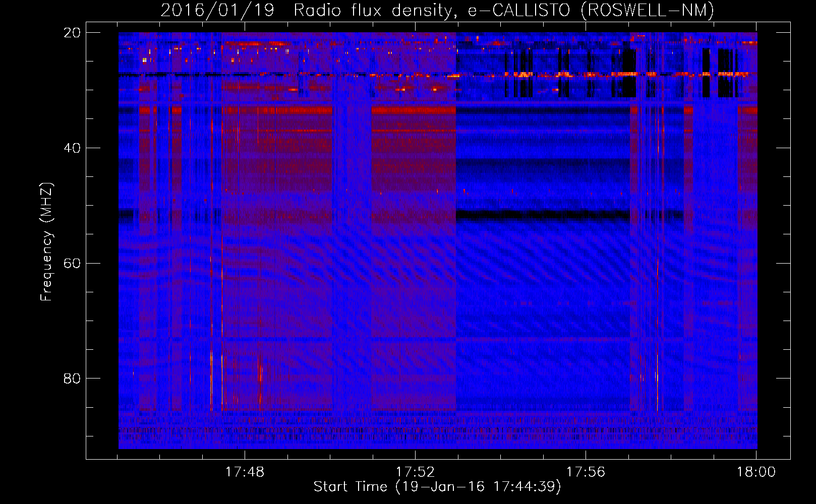Screen dimensions: 816x504
Task: Click the "Start Time (19-Jan-16 17:44:39)" axis label
Action: click(x=437, y=487)
